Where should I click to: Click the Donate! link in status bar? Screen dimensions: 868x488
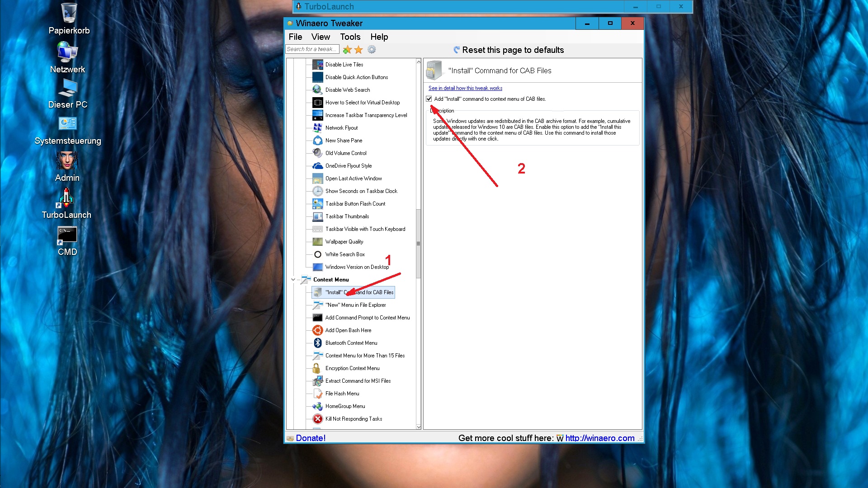pyautogui.click(x=310, y=438)
